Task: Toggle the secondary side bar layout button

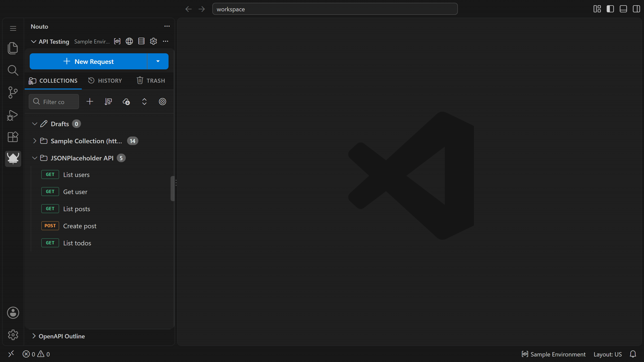Action: (x=636, y=9)
